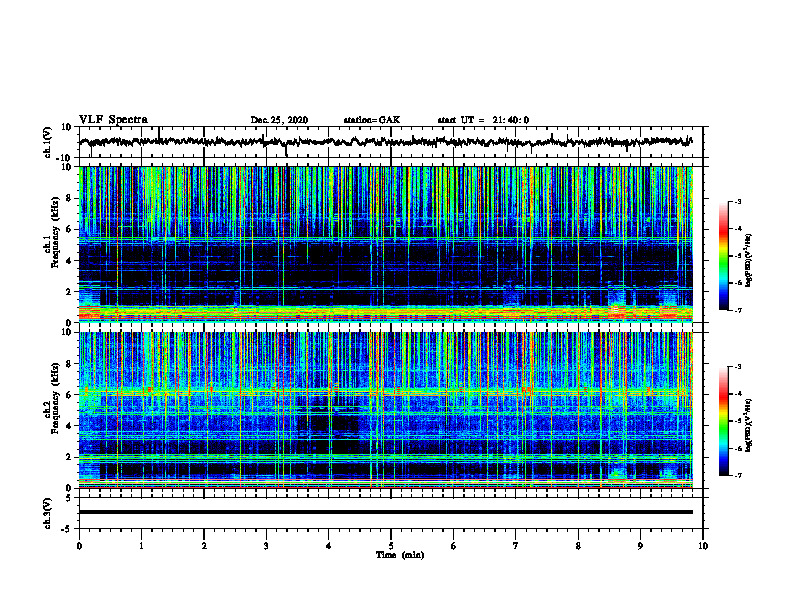This screenshot has height=612, width=792.
Task: Click time axis tick label "4"
Action: (329, 546)
